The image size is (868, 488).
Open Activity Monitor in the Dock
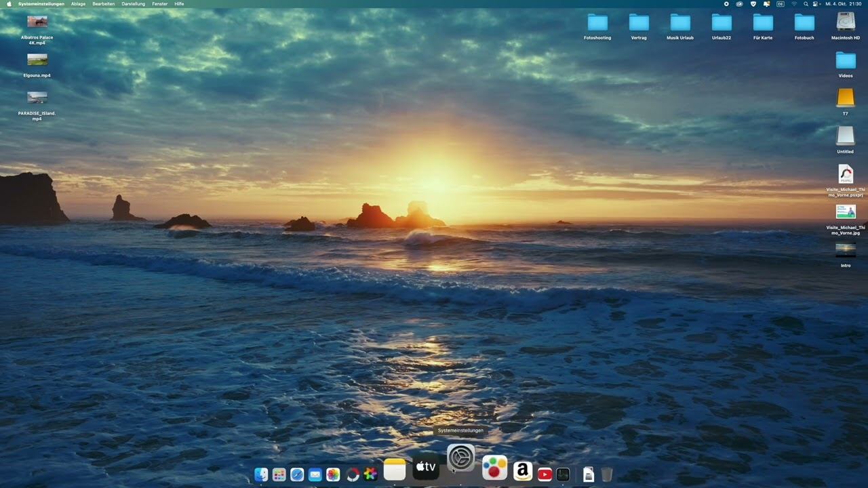pos(563,474)
